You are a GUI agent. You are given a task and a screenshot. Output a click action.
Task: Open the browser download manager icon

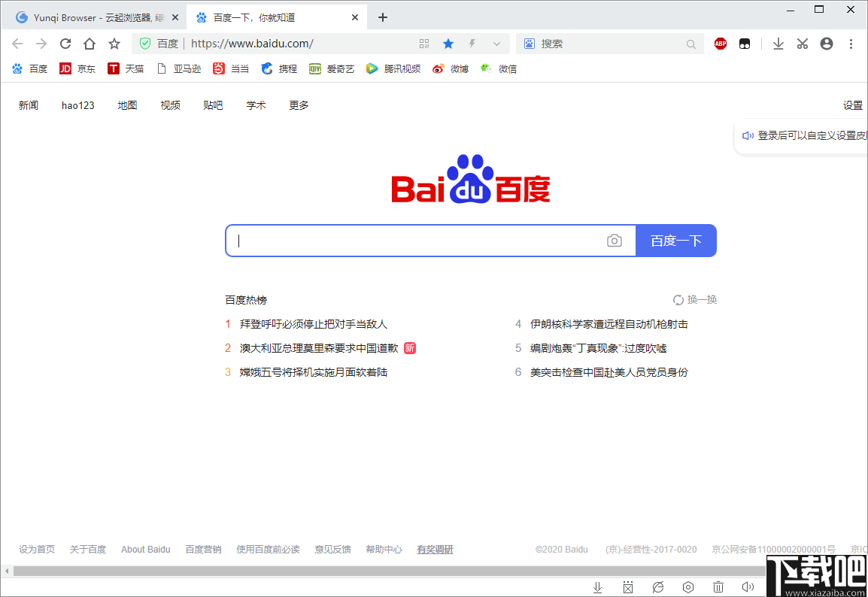(778, 44)
